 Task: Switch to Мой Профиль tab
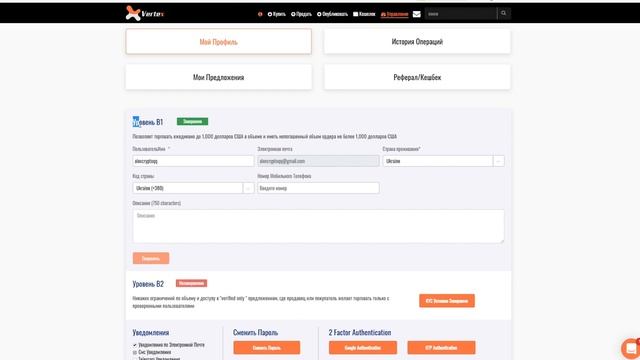point(218,41)
